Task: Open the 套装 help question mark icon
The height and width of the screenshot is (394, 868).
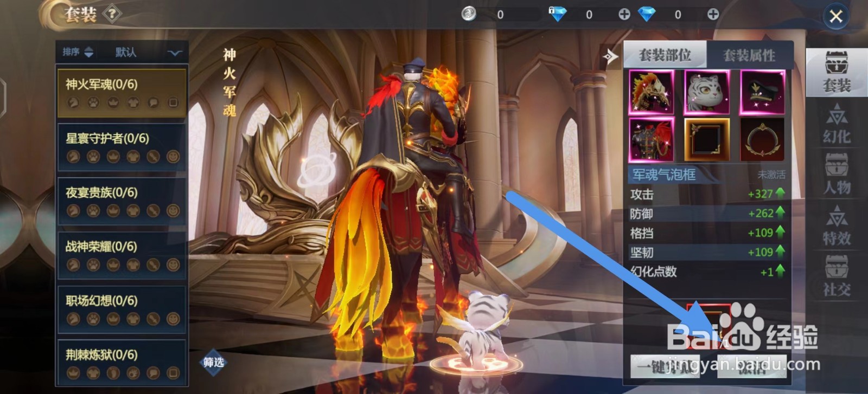Action: (112, 14)
